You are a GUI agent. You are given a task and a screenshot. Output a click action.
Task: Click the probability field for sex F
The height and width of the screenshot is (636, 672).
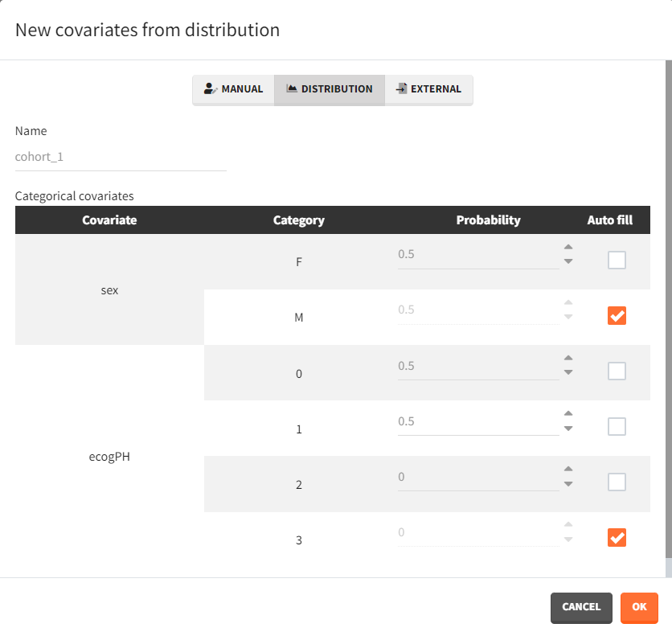477,255
